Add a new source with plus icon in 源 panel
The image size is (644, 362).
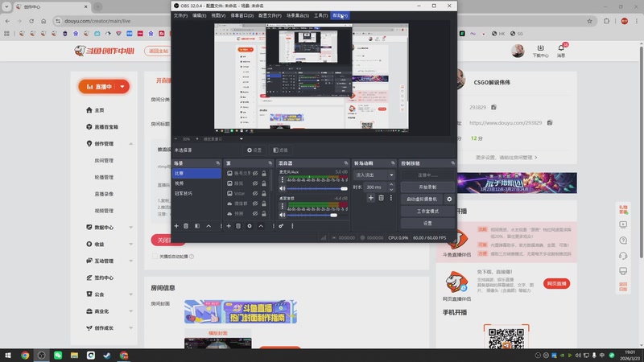point(229,226)
